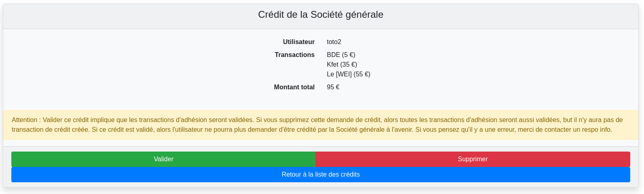
Task: Click the Montant total label
Action: [x=294, y=87]
